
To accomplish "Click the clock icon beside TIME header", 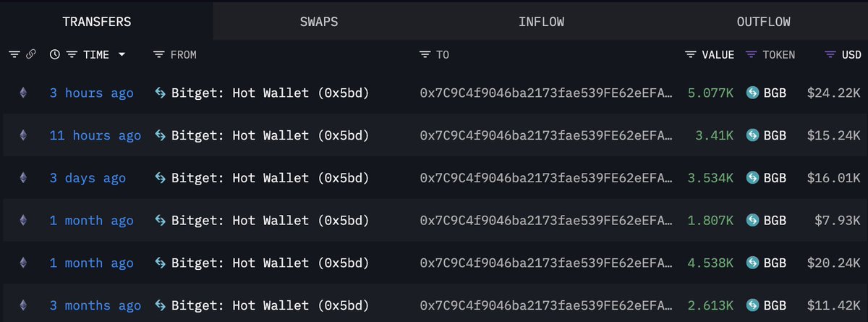I will point(55,54).
